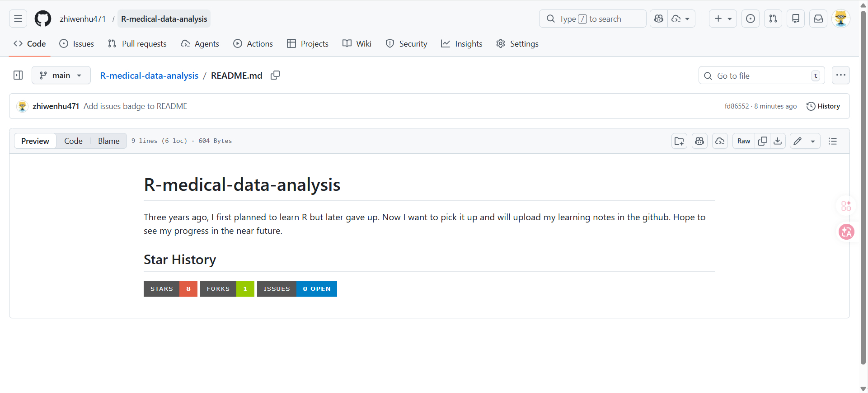Click the R-medical-data-analysis breadcrumb link
The image size is (868, 393).
pyautogui.click(x=149, y=76)
